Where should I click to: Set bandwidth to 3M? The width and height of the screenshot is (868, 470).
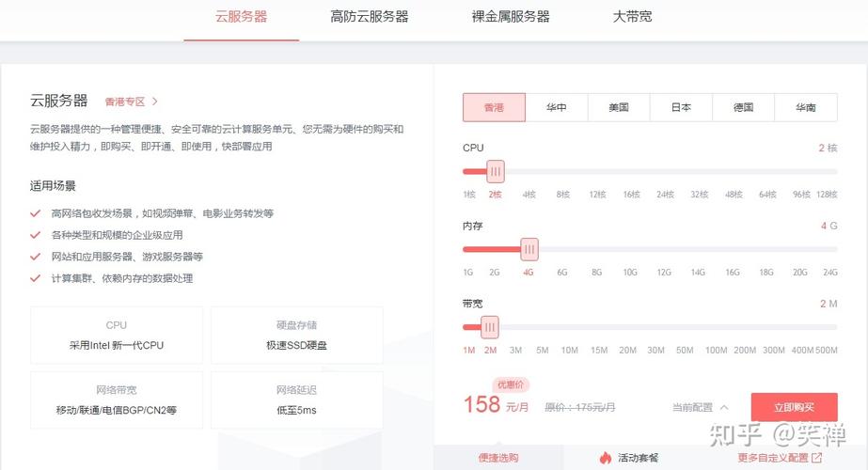pos(515,351)
